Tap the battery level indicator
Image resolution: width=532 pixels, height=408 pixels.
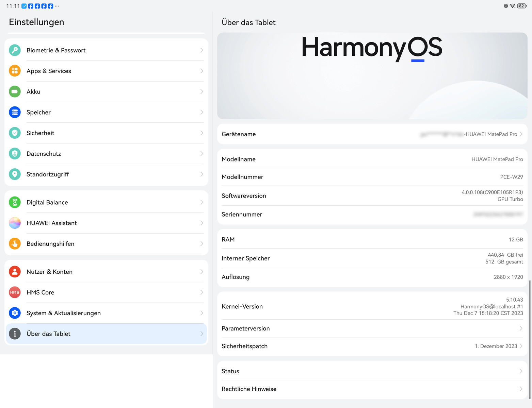click(x=522, y=6)
